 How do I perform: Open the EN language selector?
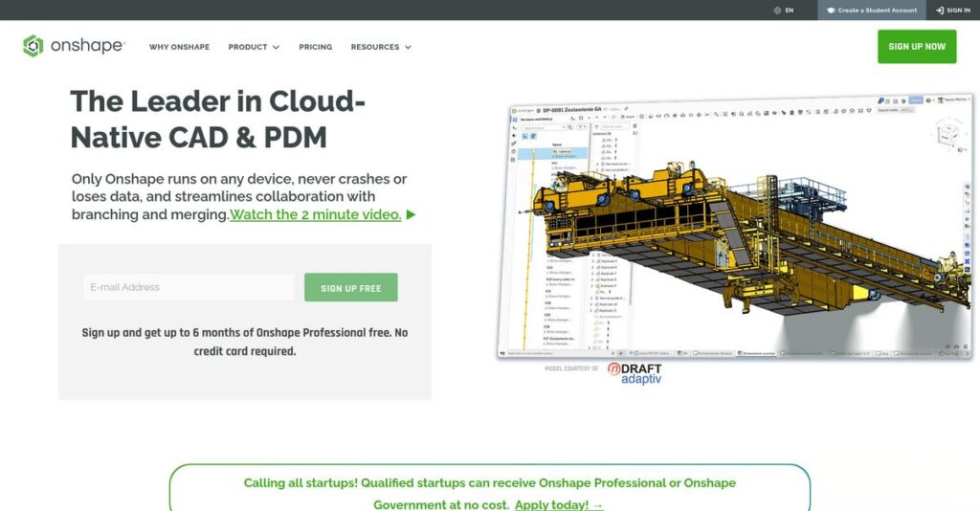tap(784, 10)
